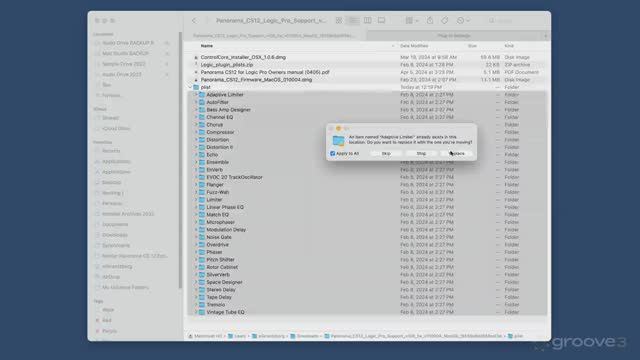Viewport: 640px width, 360px height.
Task: Expand the AutoFilter folder
Action: click(196, 102)
